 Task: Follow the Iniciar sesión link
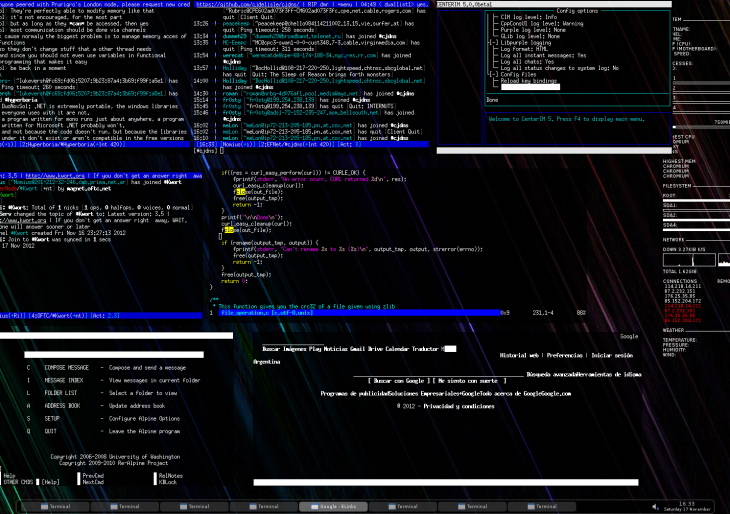614,355
